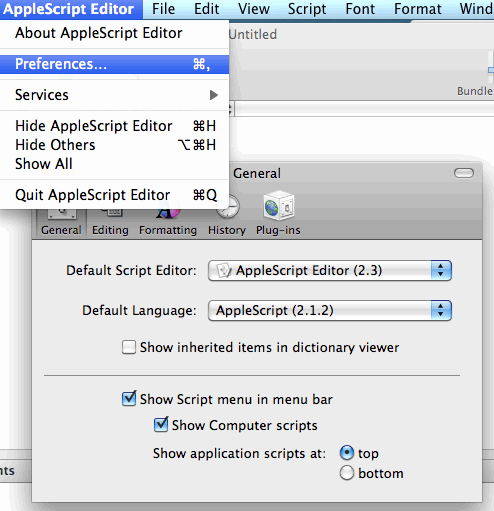Select the bottom radio button
494x511 pixels.
pyautogui.click(x=347, y=473)
